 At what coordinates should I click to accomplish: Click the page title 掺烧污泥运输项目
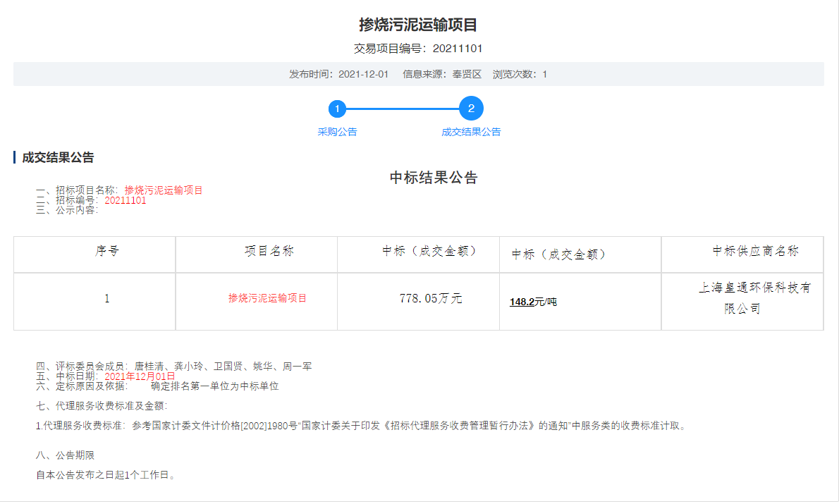pyautogui.click(x=418, y=25)
